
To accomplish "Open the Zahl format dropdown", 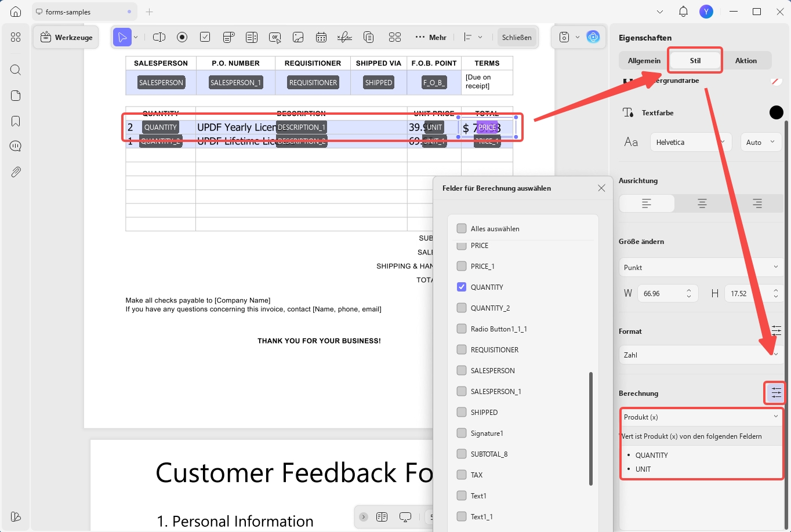I will [701, 355].
